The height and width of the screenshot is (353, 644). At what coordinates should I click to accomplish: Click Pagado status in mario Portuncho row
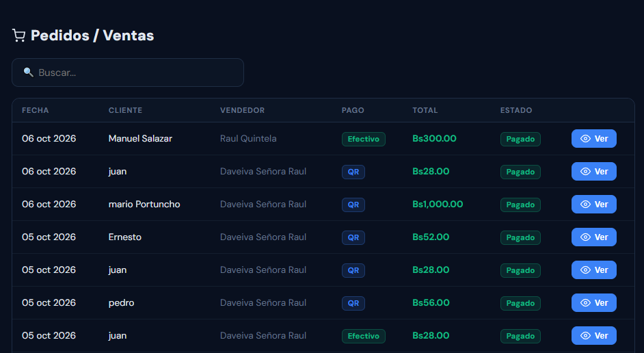click(x=520, y=205)
